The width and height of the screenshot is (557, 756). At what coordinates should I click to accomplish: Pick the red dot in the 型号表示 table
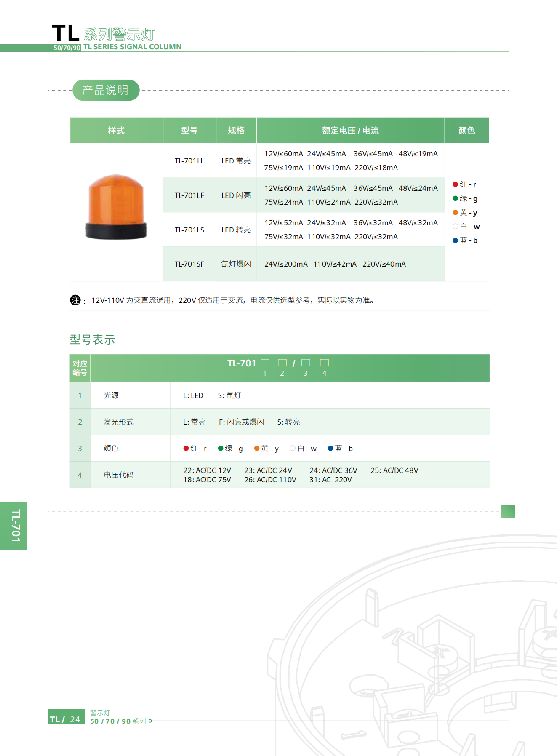click(x=186, y=448)
